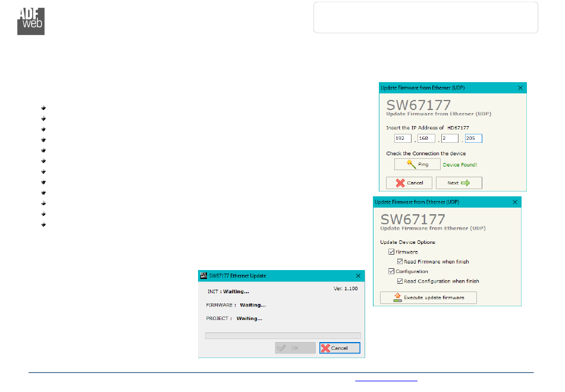Click the greyed OK button in Ethernet Update
Screen dimensions: 565x392
tap(295, 347)
